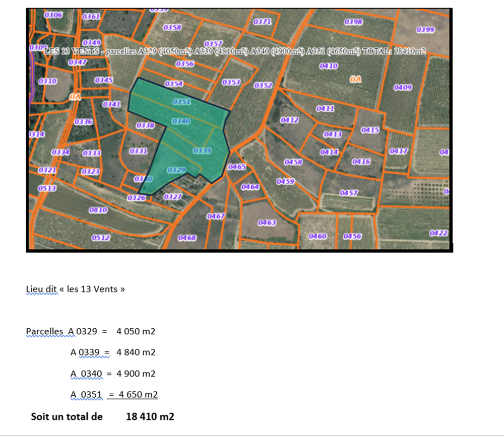The height and width of the screenshot is (437, 504).
Task: Click map parcel label 0347
Action: coord(78,62)
